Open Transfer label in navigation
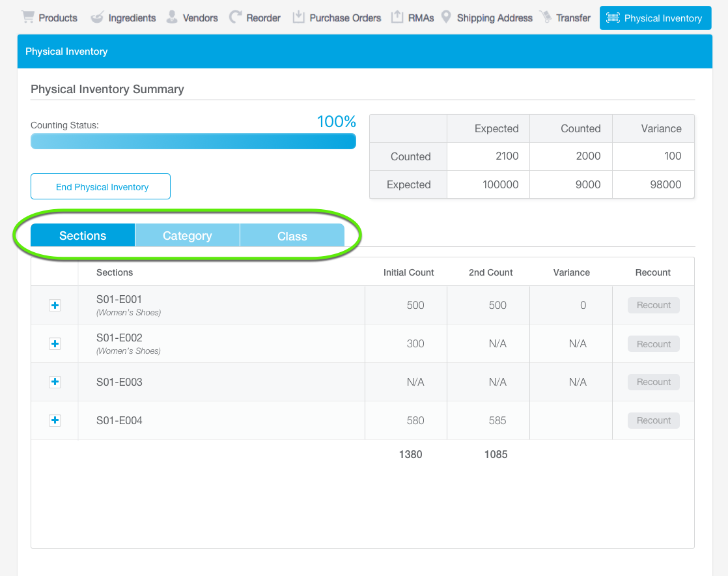This screenshot has height=576, width=728. [x=573, y=18]
